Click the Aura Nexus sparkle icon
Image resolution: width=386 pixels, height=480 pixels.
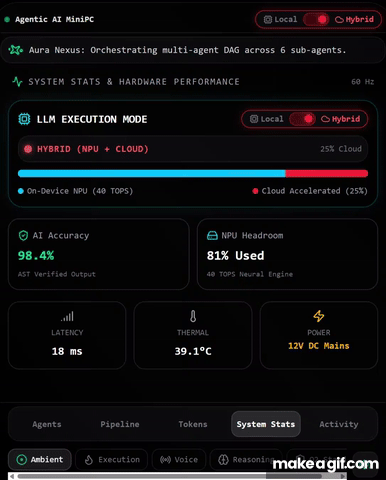pos(16,50)
